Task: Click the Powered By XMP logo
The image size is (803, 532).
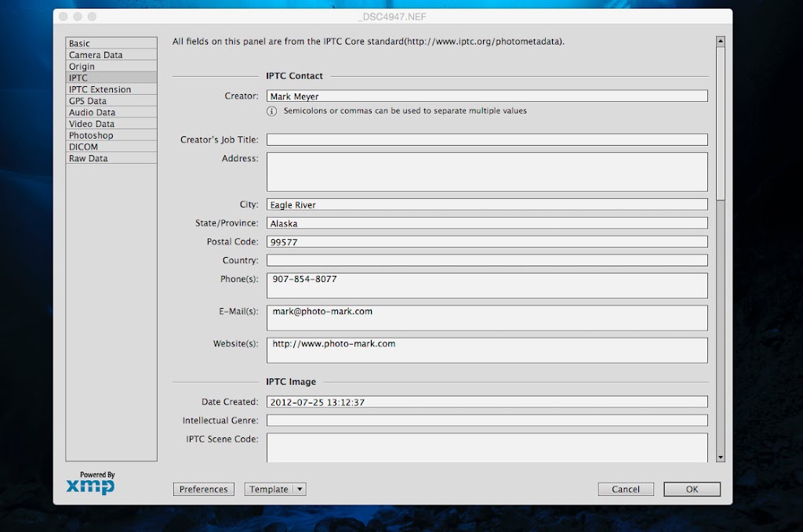Action: click(91, 483)
